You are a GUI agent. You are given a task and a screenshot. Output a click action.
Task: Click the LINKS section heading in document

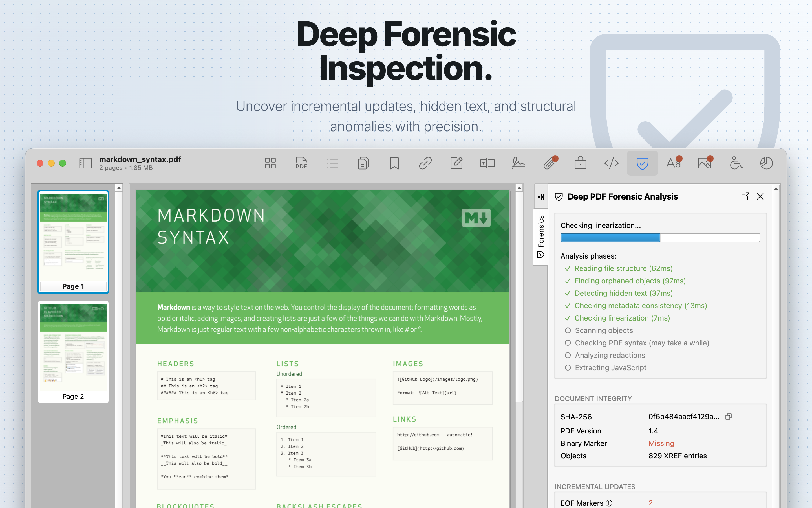coord(404,419)
